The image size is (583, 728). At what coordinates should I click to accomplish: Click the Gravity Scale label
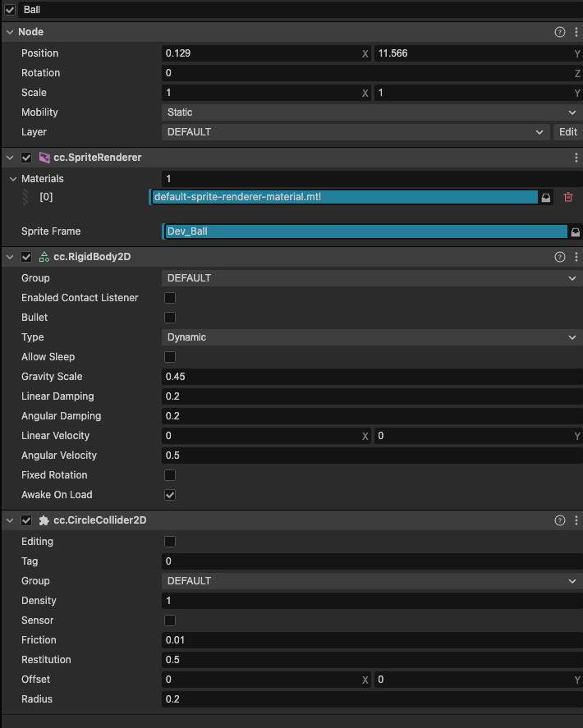[52, 377]
